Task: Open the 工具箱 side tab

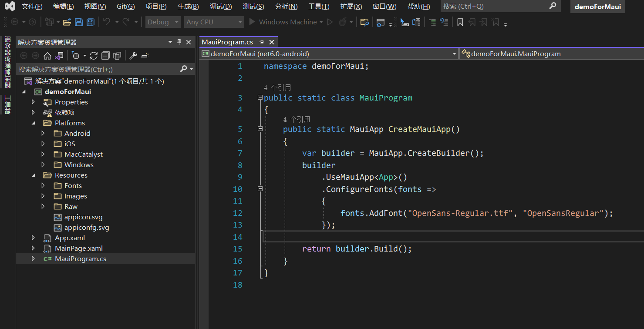Action: click(7, 105)
